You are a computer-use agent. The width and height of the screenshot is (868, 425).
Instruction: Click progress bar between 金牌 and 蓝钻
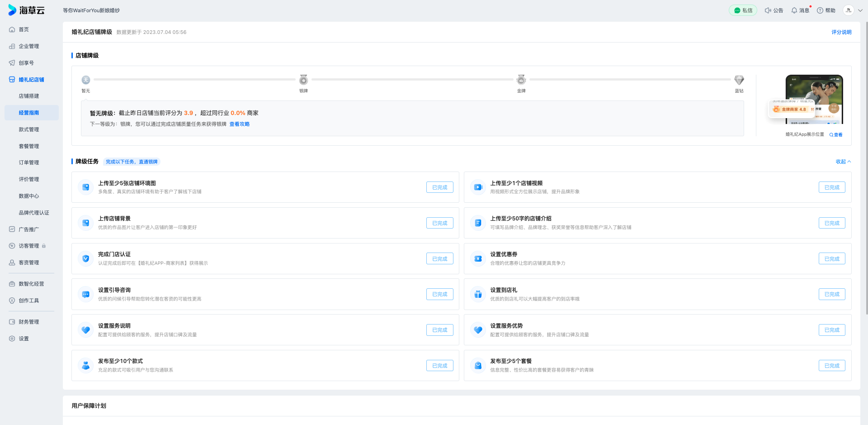click(x=630, y=80)
